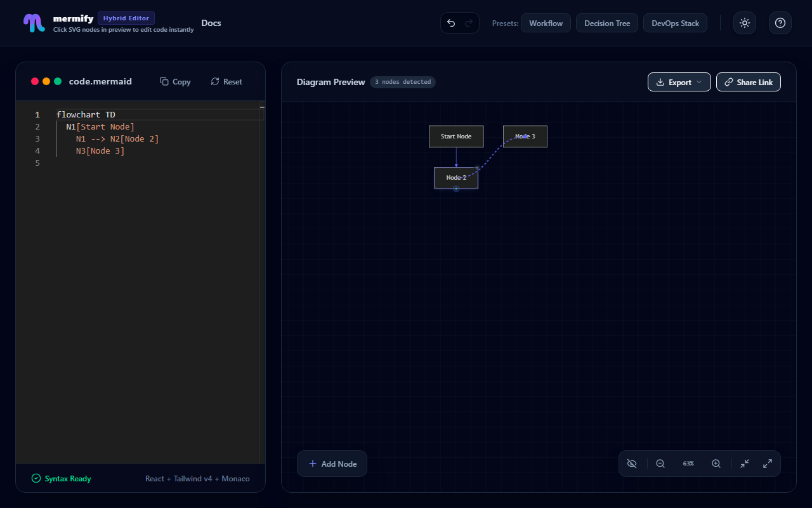Load the Decision Tree preset
Screen dimensions: 812x508
pyautogui.click(x=607, y=23)
